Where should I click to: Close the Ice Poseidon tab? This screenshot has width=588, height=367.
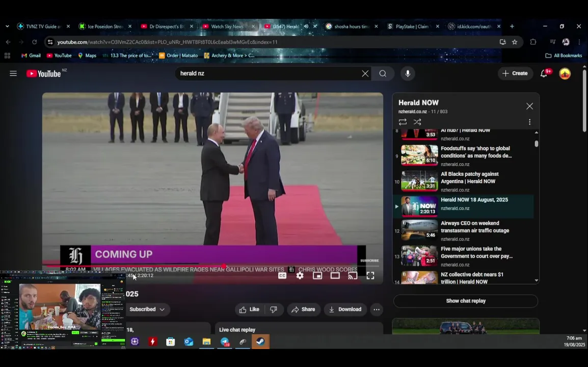tap(130, 27)
